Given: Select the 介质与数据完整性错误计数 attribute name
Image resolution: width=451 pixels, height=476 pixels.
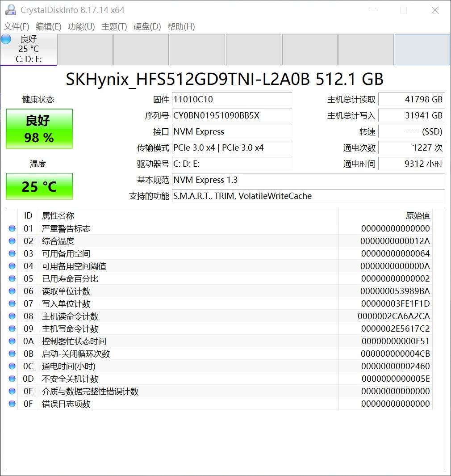Looking at the screenshot, I should (x=90, y=392).
